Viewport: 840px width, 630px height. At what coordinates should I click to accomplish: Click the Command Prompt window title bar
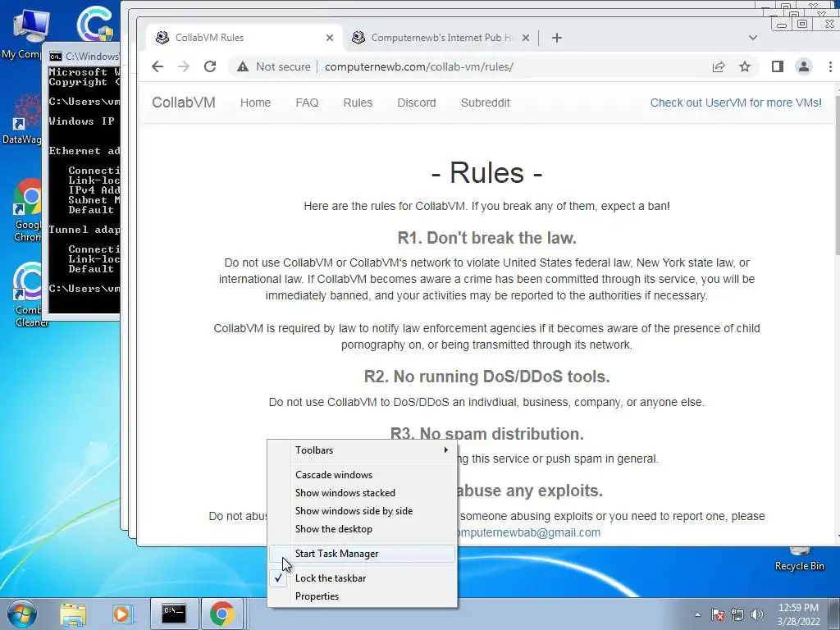(x=84, y=57)
